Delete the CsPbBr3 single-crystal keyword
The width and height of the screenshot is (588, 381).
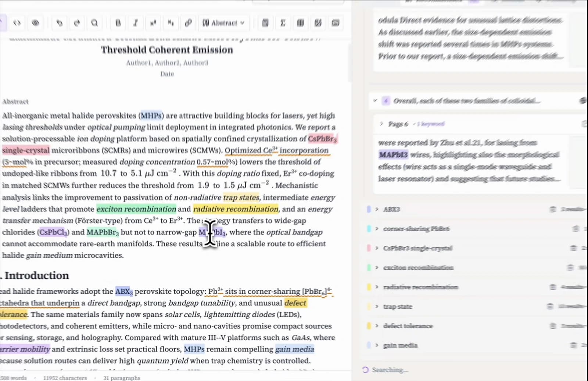573,248
